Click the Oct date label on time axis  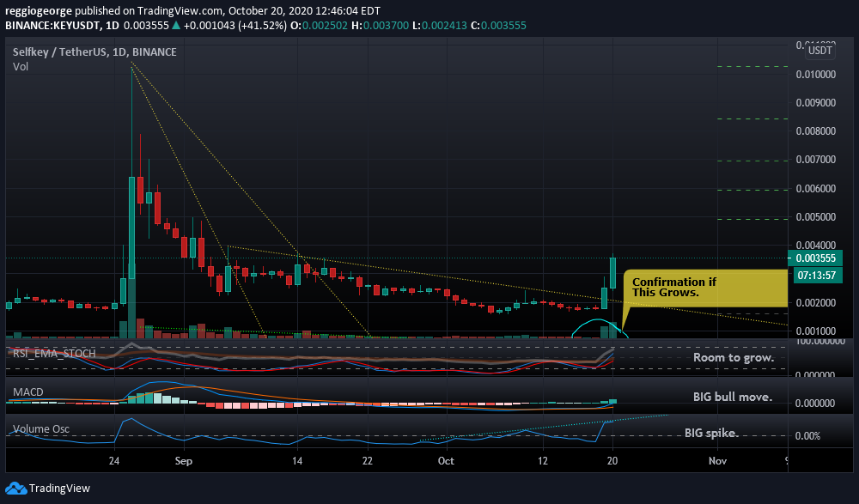pyautogui.click(x=446, y=461)
